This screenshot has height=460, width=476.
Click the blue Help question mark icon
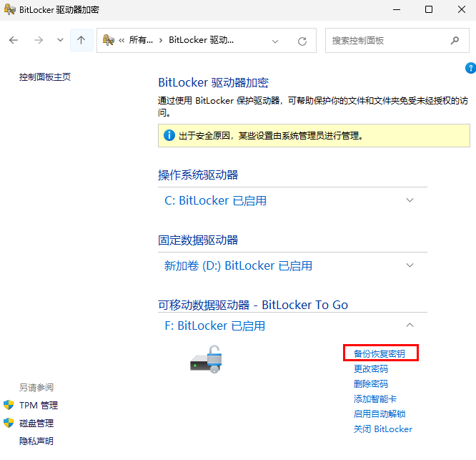[470, 68]
